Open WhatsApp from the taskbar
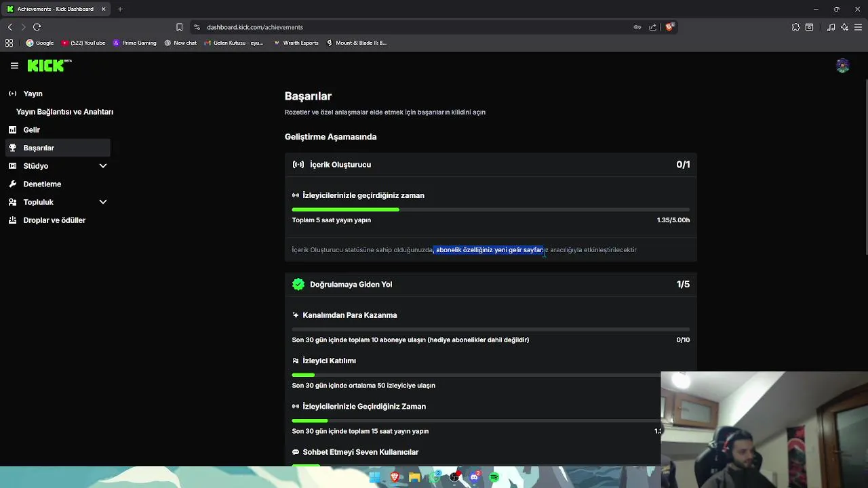This screenshot has width=868, height=488. point(435,477)
